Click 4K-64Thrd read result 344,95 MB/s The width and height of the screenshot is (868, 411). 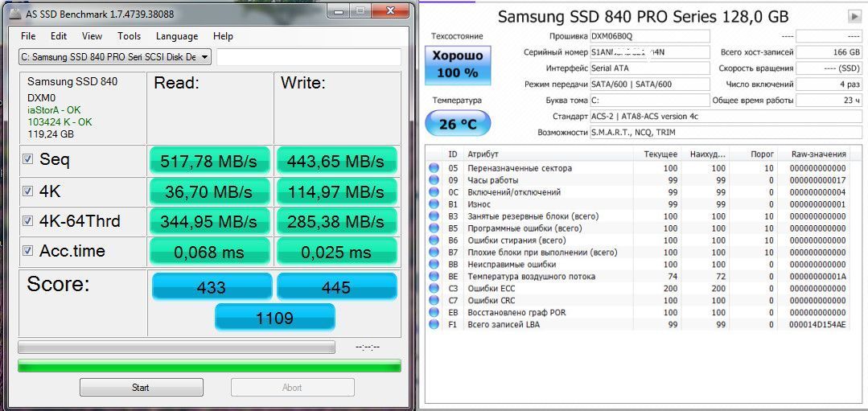[208, 222]
